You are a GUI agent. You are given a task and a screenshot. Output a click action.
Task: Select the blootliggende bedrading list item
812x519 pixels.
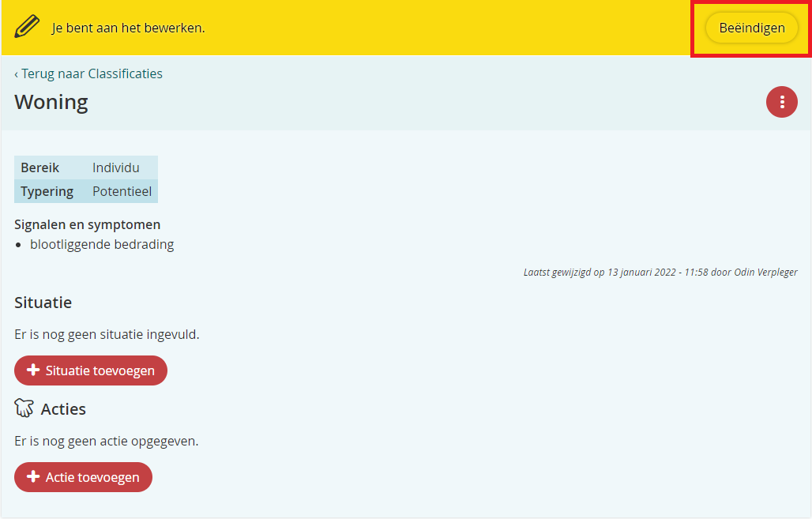pyautogui.click(x=102, y=244)
